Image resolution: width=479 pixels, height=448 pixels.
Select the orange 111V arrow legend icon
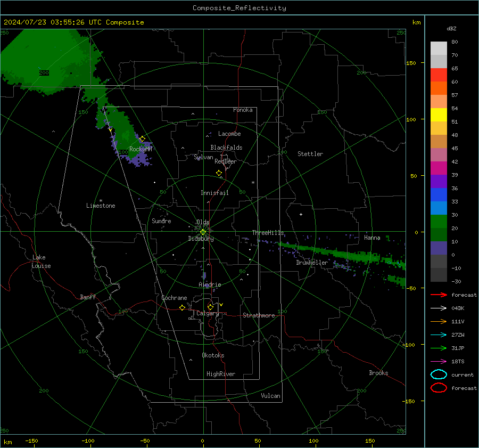point(439,321)
